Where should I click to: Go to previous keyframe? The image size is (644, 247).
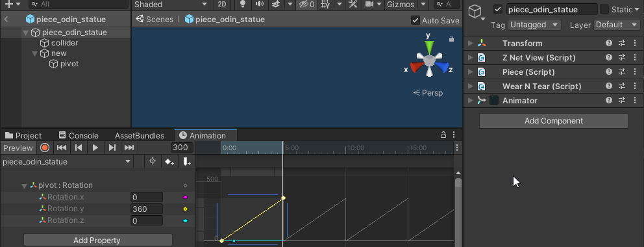pyautogui.click(x=79, y=148)
